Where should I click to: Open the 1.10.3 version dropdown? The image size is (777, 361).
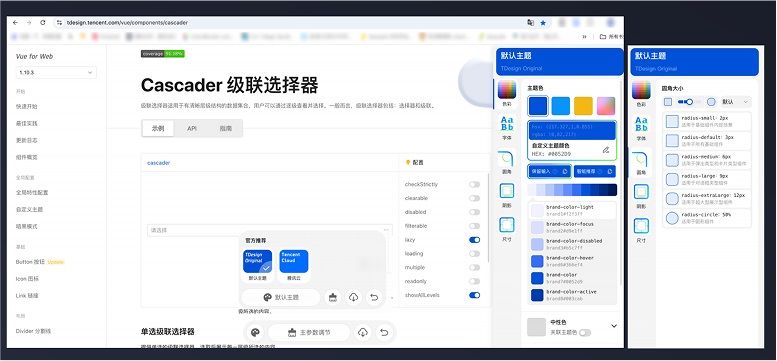tap(56, 72)
